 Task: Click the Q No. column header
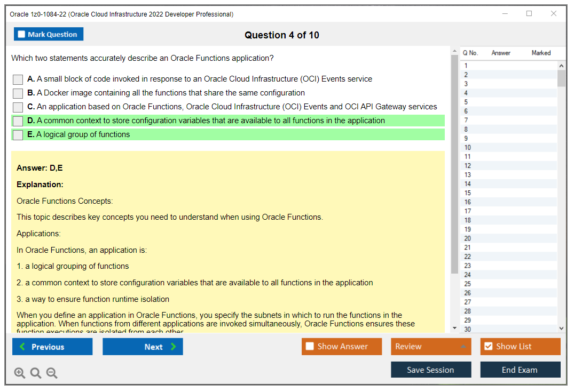click(x=470, y=53)
